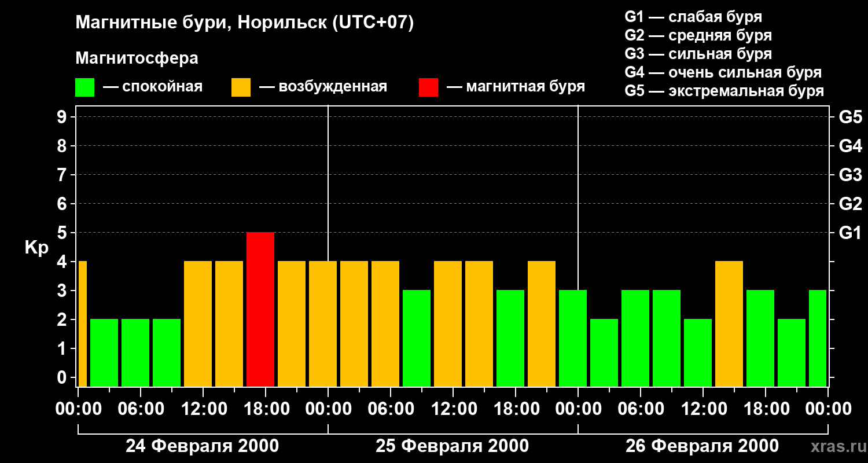Screen dimensions: 868x463
Task: Click the '— магнитная буря' legend text
Action: 516,87
